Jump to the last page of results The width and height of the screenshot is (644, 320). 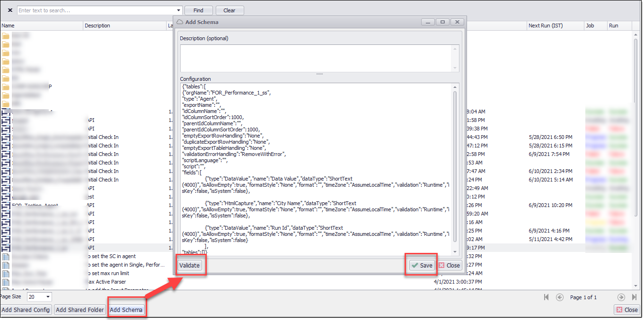[x=634, y=297]
